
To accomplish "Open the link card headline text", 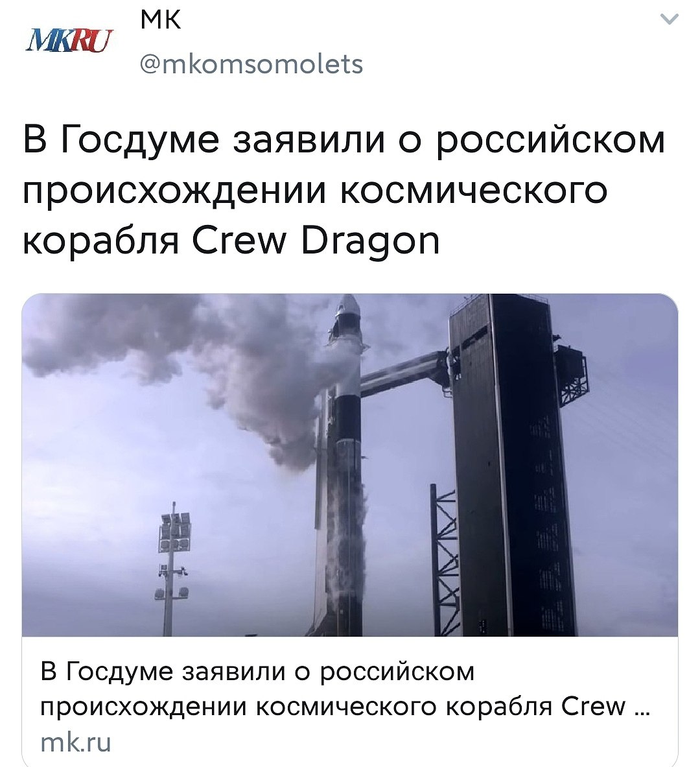I will tap(345, 689).
